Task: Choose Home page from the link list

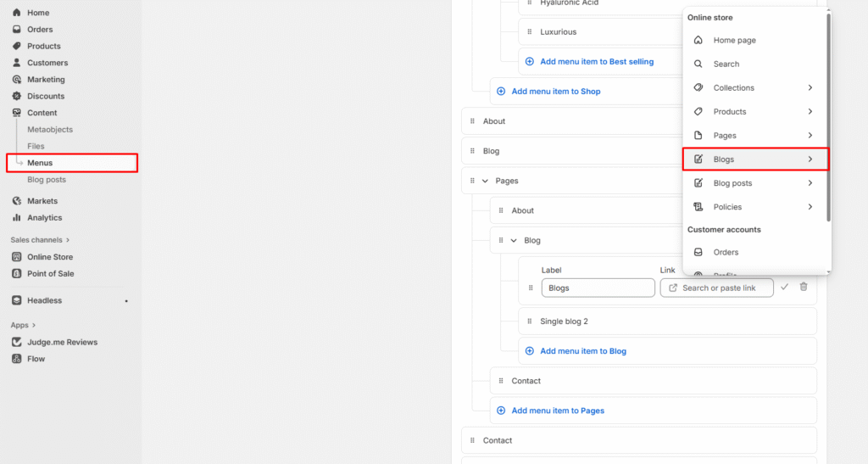Action: pyautogui.click(x=734, y=41)
